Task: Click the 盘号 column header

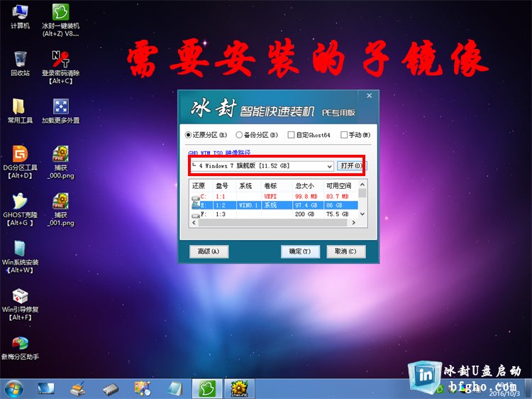Action: tap(225, 186)
